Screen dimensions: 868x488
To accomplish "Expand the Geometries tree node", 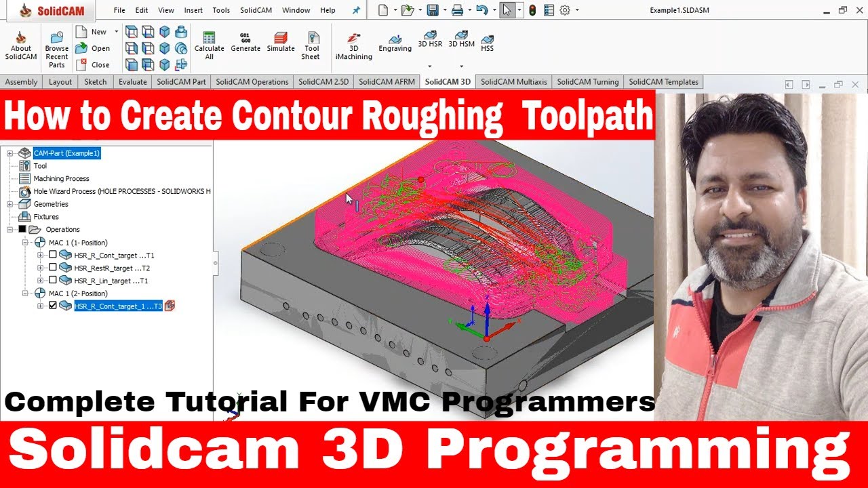I will [x=10, y=204].
